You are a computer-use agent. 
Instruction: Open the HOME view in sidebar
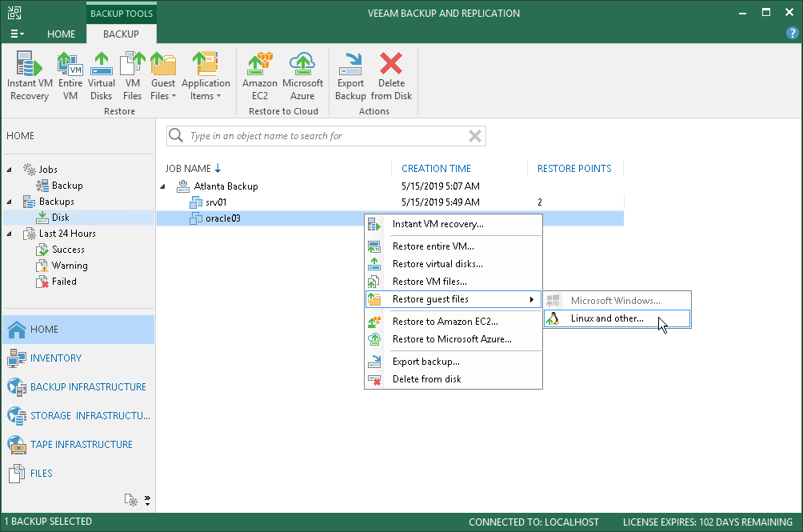pos(78,330)
